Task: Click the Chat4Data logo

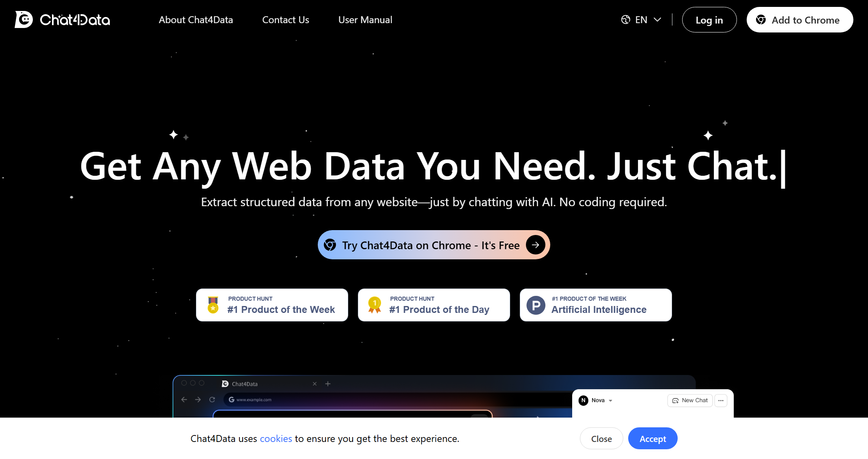Action: pyautogui.click(x=62, y=19)
